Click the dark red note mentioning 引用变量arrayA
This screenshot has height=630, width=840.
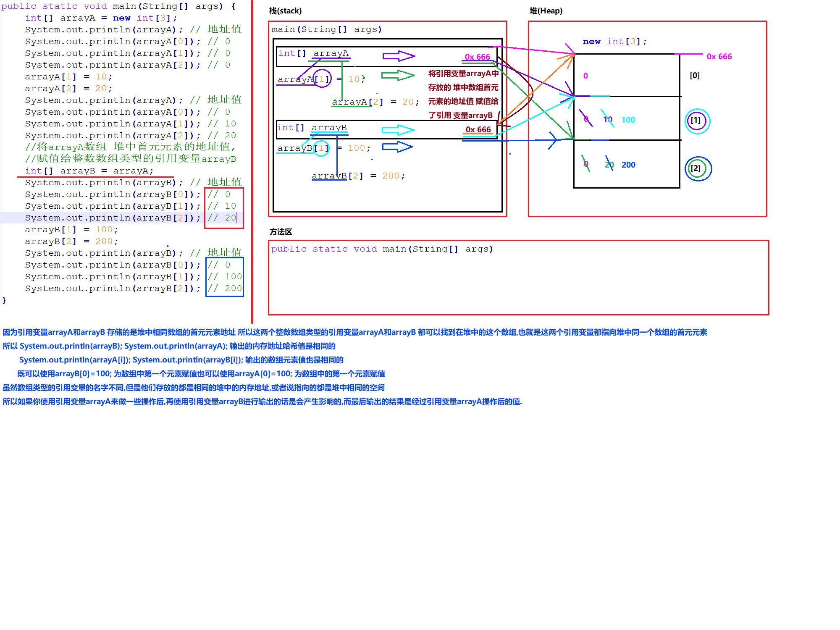[x=463, y=73]
